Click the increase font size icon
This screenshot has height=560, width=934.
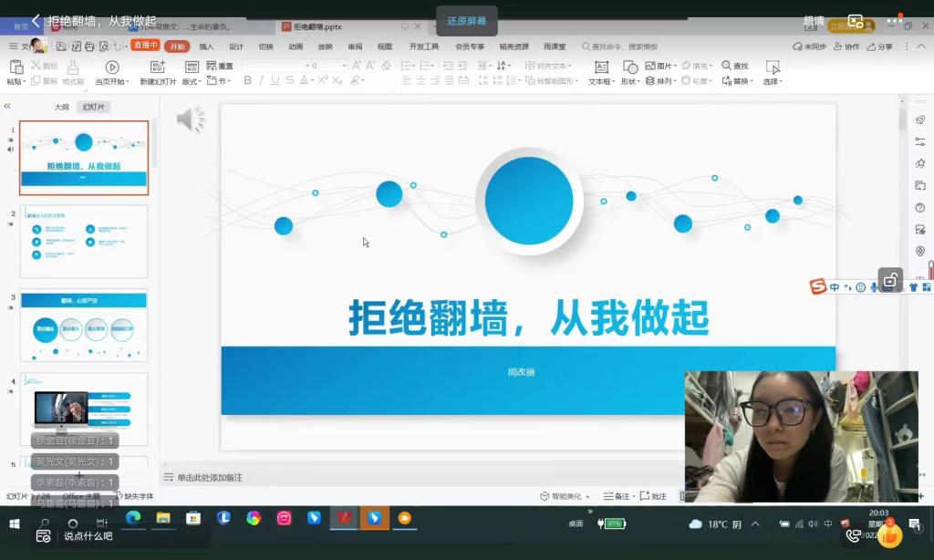[357, 66]
